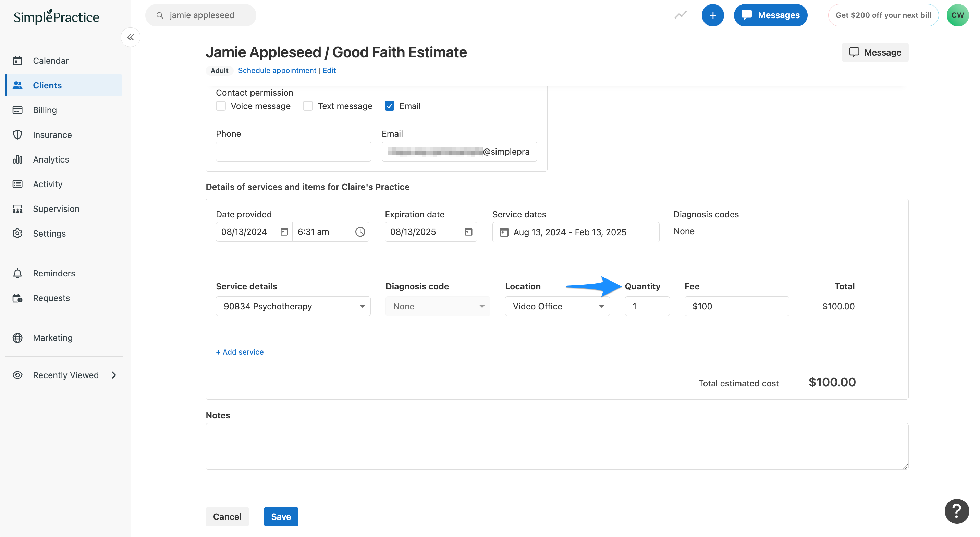The height and width of the screenshot is (537, 980).
Task: Open the help question mark button
Action: click(956, 511)
